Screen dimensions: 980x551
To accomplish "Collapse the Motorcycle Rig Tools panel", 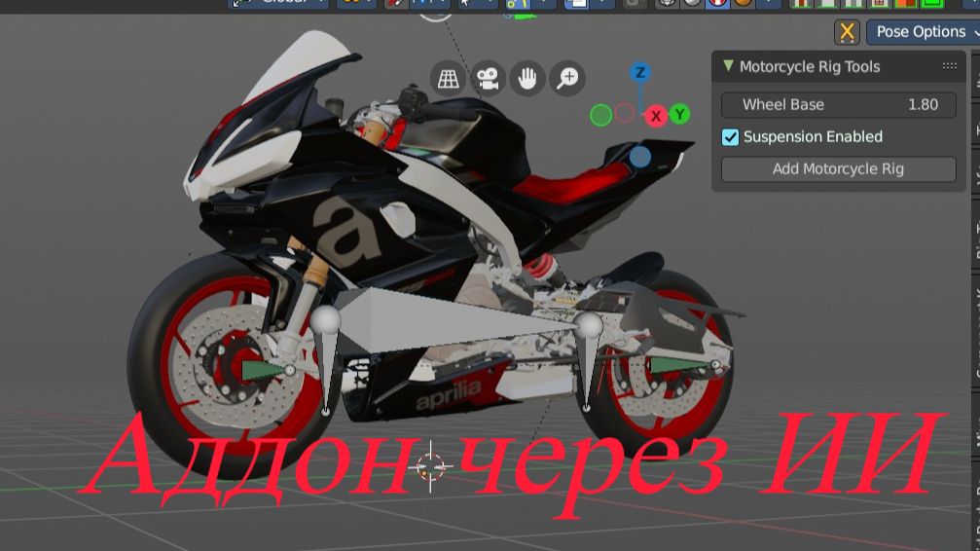I will pos(728,65).
